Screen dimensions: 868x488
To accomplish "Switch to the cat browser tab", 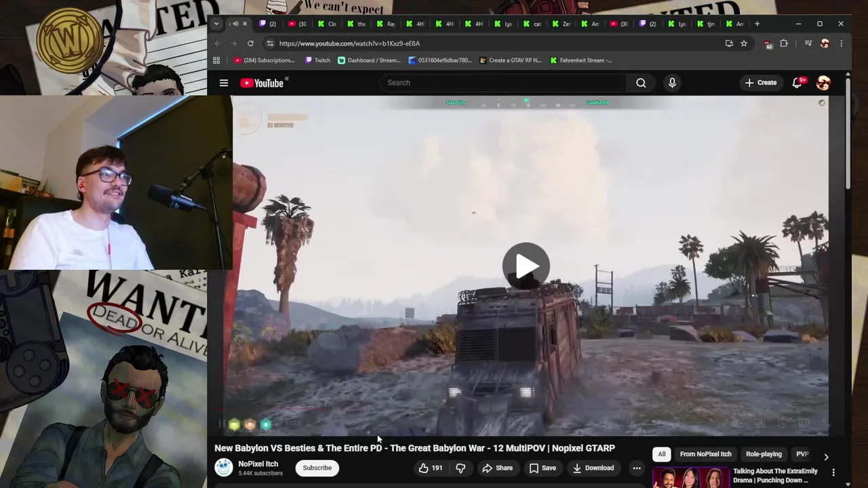I will (x=532, y=24).
